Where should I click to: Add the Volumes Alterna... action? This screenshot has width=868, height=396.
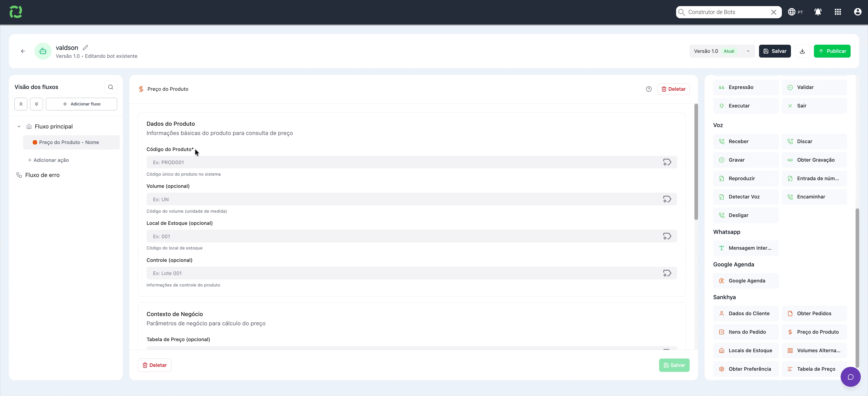tap(814, 350)
